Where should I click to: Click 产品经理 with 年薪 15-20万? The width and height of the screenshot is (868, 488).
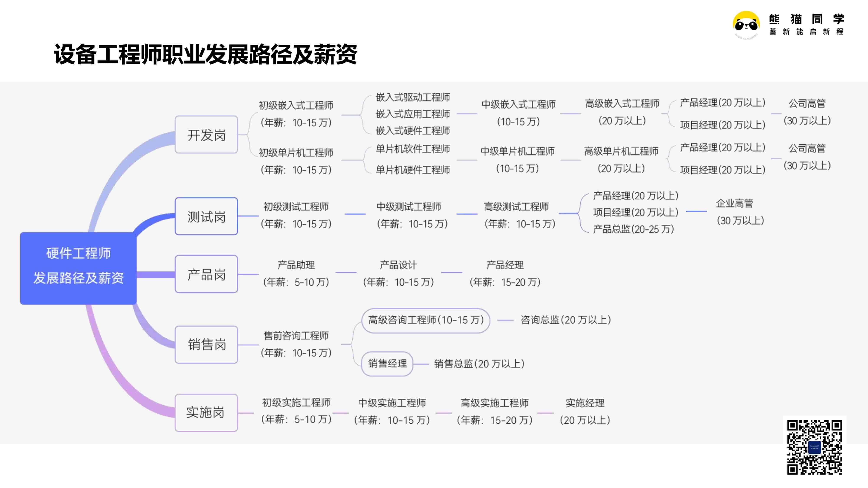point(505,265)
